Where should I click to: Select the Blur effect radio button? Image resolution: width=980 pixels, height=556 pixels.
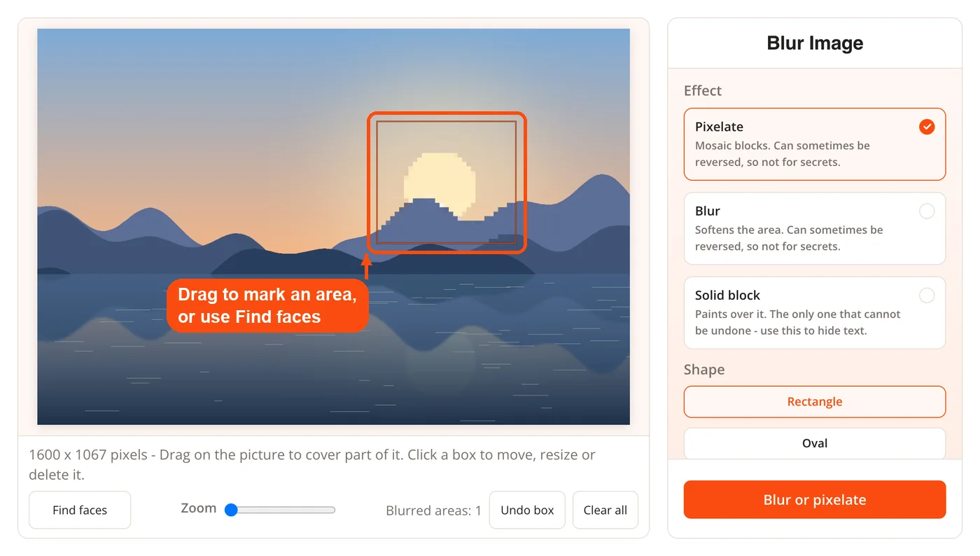(x=927, y=211)
